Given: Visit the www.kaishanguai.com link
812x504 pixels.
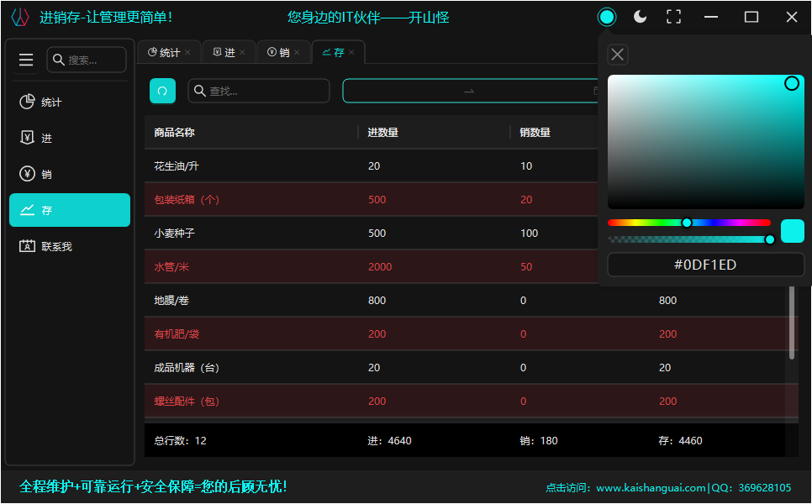Looking at the screenshot, I should coord(651,488).
